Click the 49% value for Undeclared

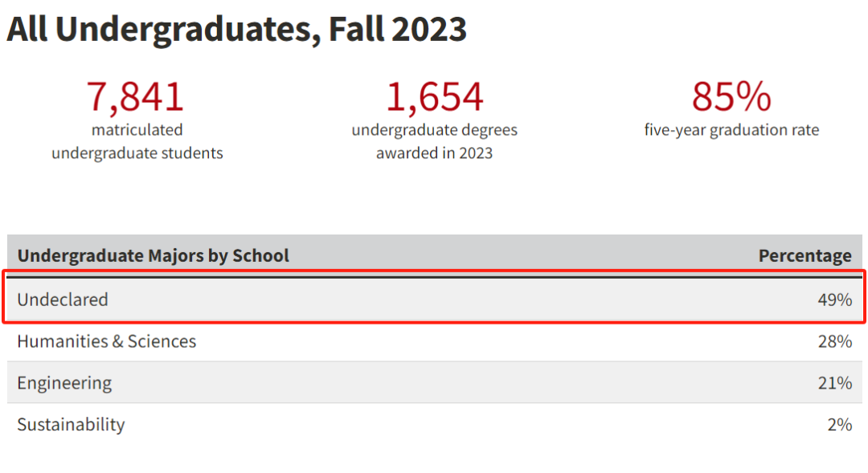coord(835,300)
